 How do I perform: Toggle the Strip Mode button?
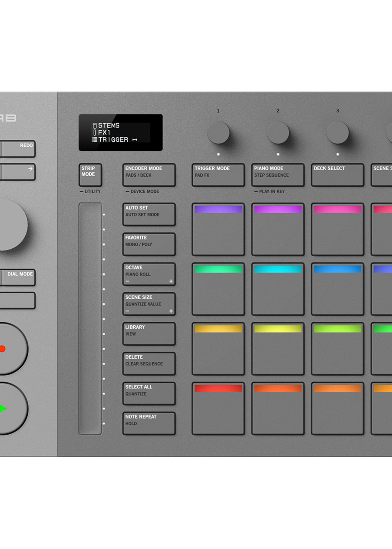pos(90,175)
